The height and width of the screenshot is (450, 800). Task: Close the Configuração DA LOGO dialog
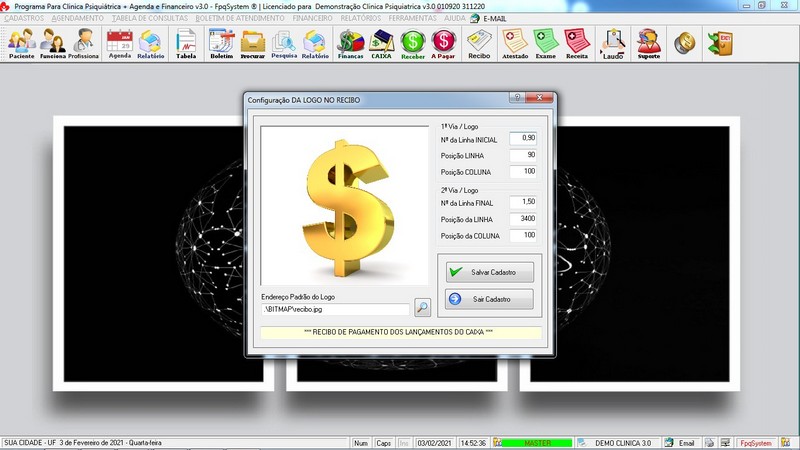[540, 97]
